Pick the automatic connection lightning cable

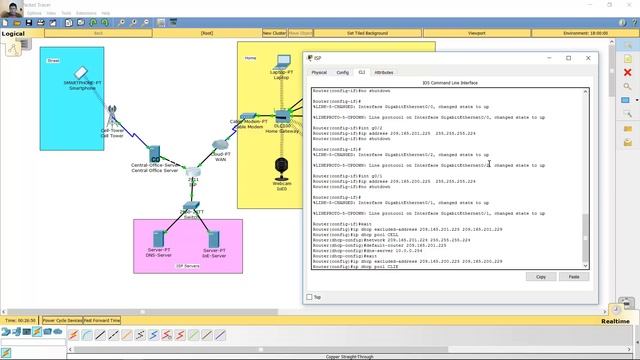click(x=73, y=335)
